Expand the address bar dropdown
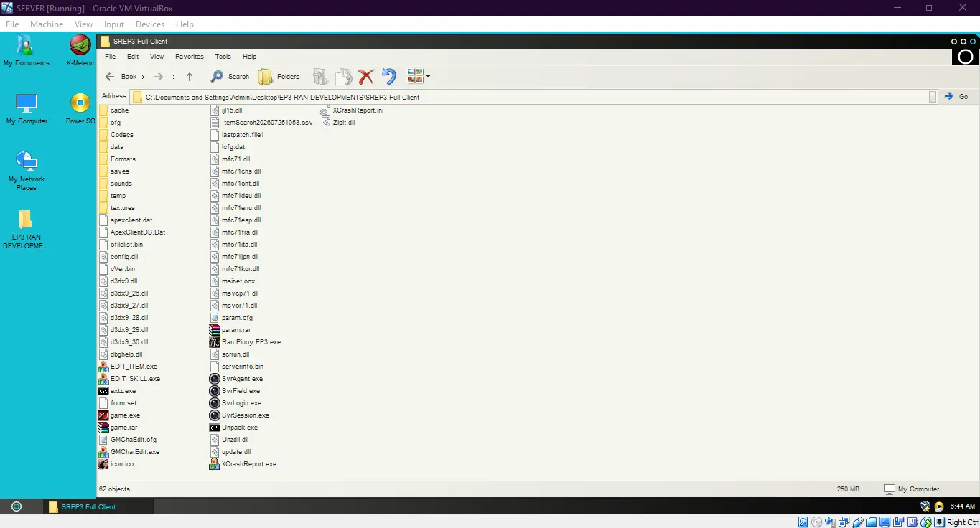The width and height of the screenshot is (980, 528). coord(933,97)
